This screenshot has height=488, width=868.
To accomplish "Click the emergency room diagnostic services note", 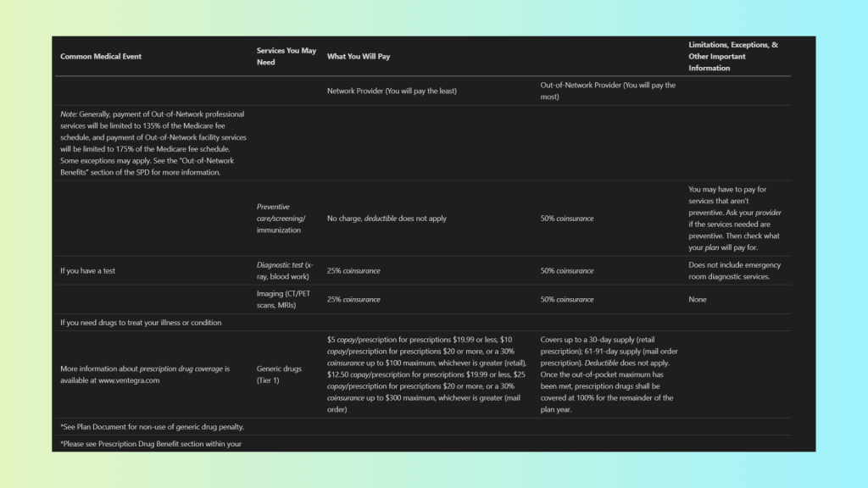I will (734, 271).
